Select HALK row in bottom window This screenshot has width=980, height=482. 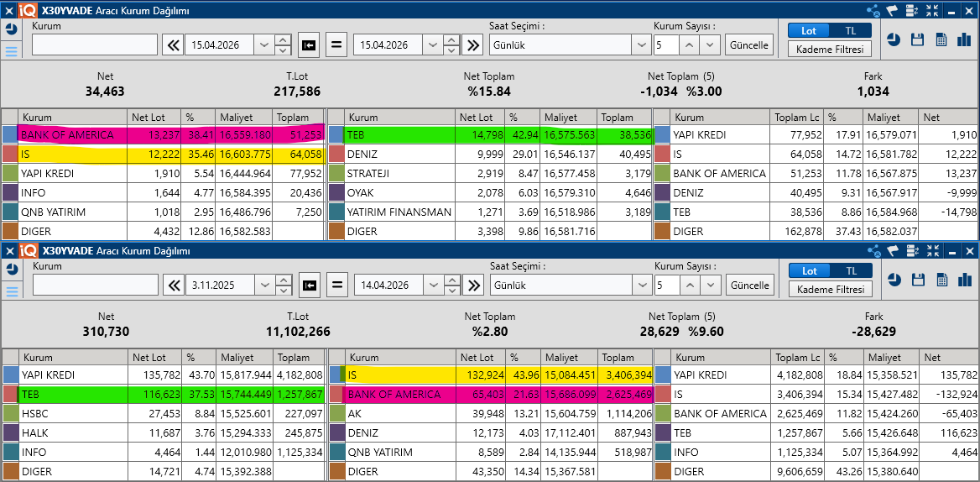(x=164, y=433)
